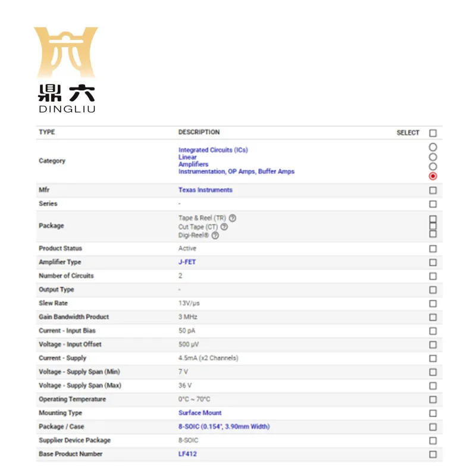Image resolution: width=476 pixels, height=476 pixels.
Task: Select the Linear category radio button
Action: 433,157
